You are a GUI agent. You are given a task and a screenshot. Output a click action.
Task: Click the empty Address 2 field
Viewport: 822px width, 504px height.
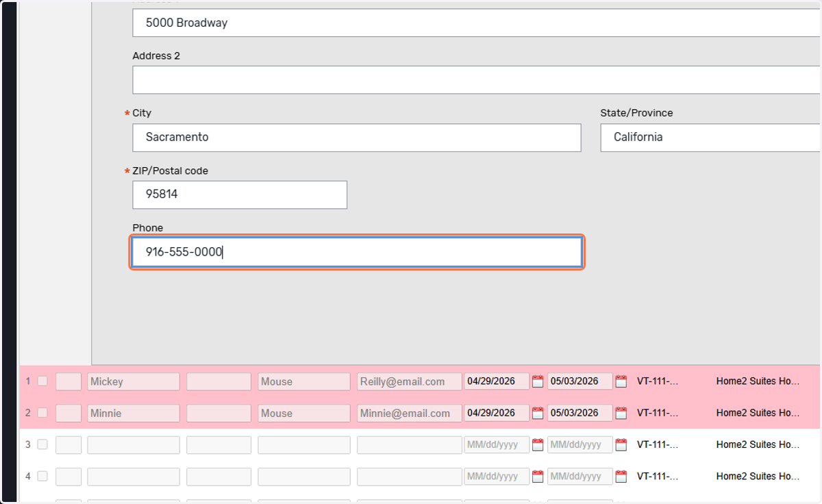click(x=477, y=79)
